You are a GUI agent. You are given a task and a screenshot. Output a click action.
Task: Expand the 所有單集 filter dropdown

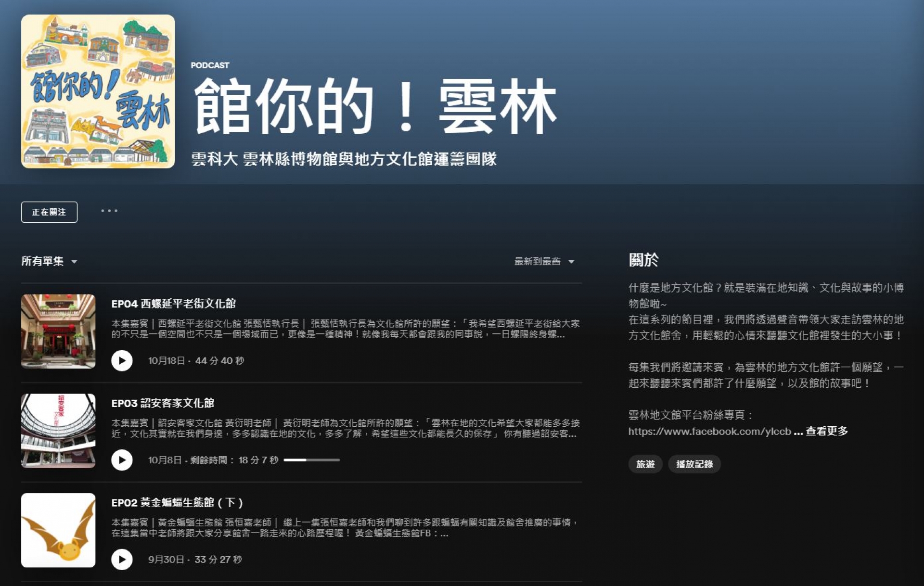49,261
